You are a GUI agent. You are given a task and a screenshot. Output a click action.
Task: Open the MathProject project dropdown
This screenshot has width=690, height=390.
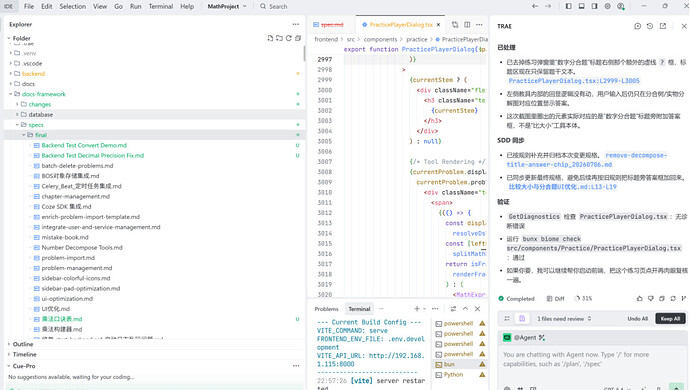pyautogui.click(x=227, y=6)
